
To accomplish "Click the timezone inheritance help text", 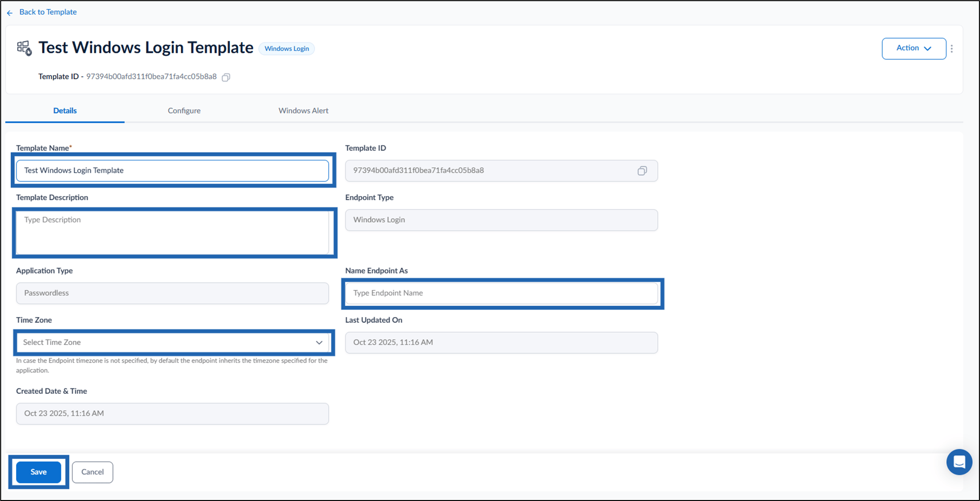I will tap(172, 365).
